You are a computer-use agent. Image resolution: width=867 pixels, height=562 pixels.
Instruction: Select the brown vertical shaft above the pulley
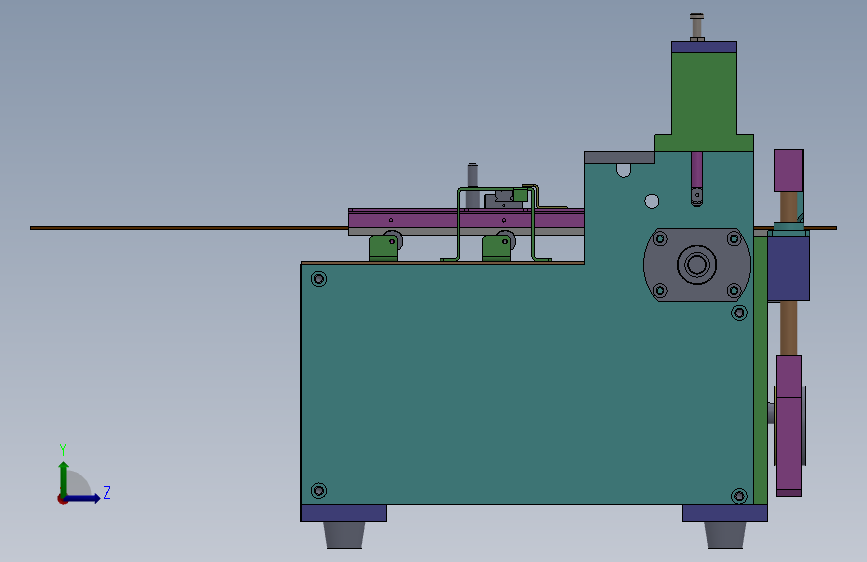click(789, 328)
